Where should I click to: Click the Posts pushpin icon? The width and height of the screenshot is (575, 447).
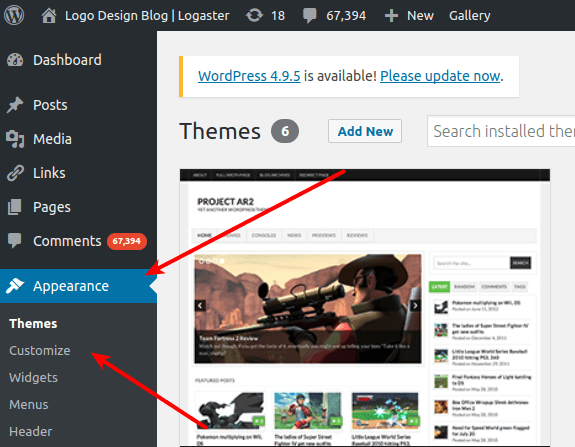click(15, 105)
